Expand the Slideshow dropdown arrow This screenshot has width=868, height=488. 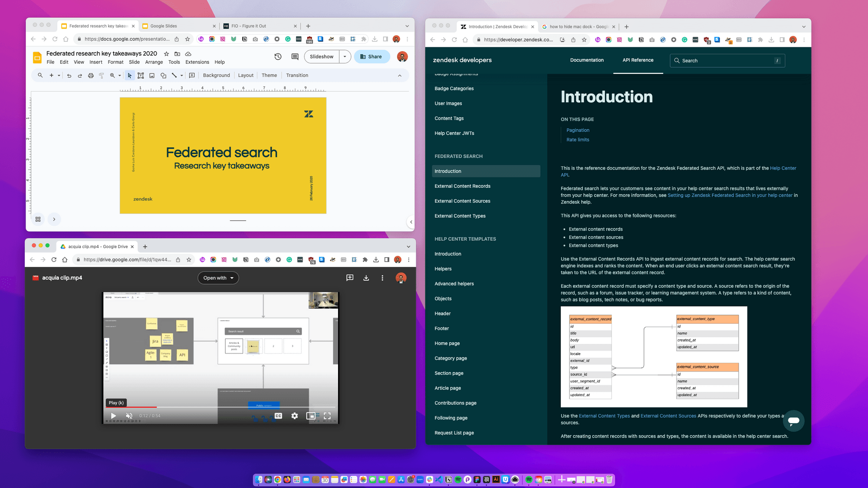[345, 56]
